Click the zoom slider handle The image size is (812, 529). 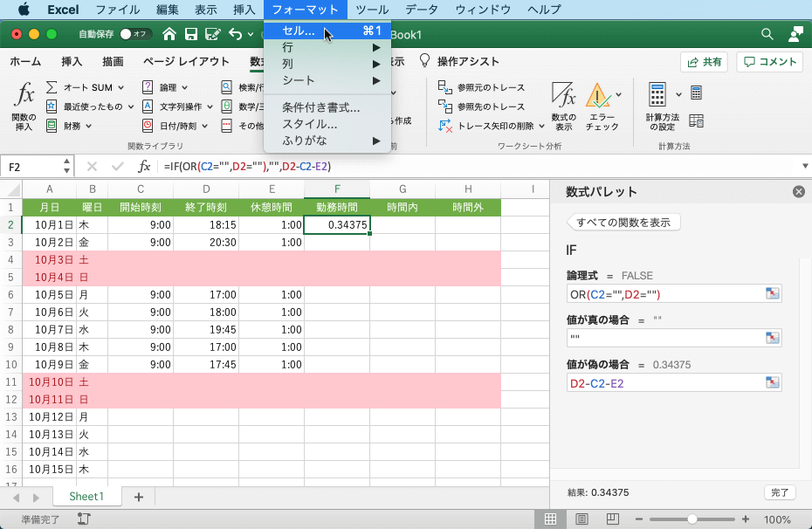(x=692, y=519)
